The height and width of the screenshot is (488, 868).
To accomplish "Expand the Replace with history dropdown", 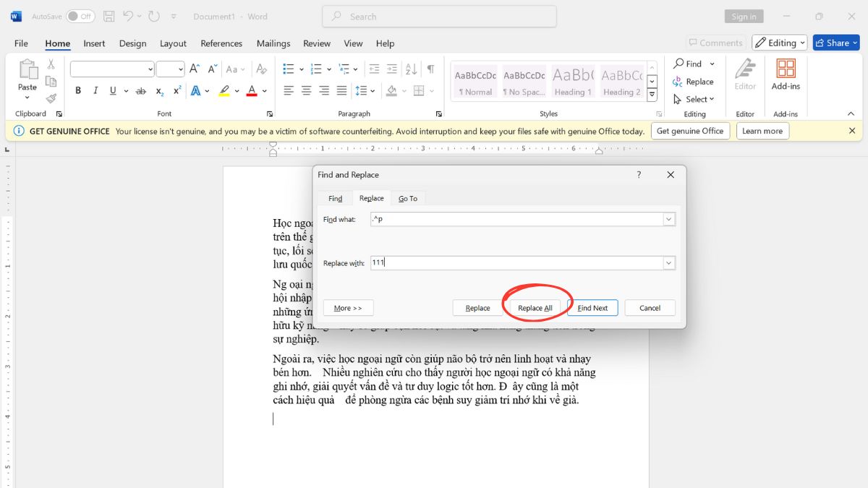I will pyautogui.click(x=669, y=263).
